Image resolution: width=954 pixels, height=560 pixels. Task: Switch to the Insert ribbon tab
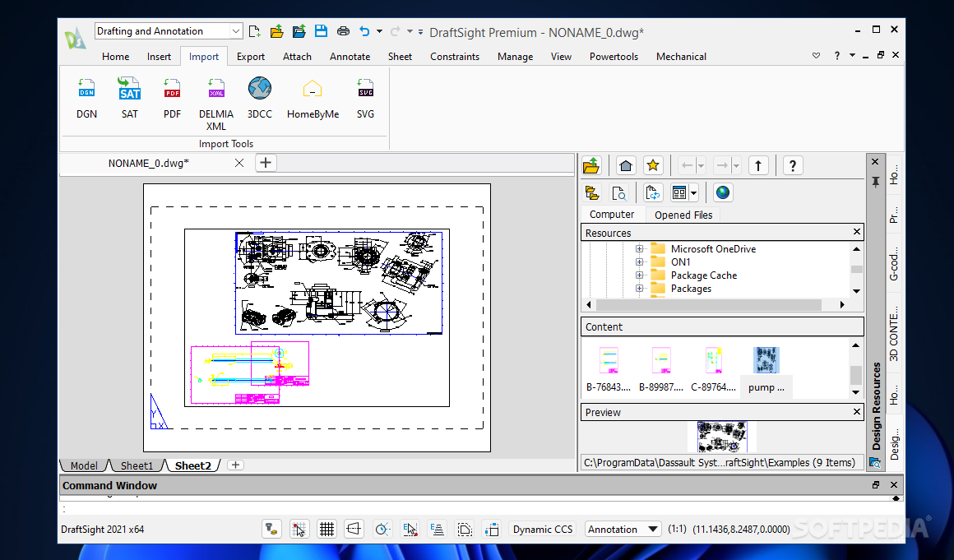(159, 57)
